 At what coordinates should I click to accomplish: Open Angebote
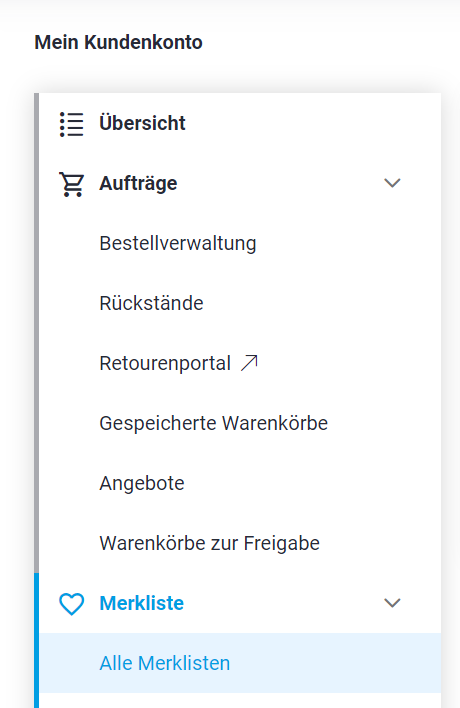click(142, 483)
